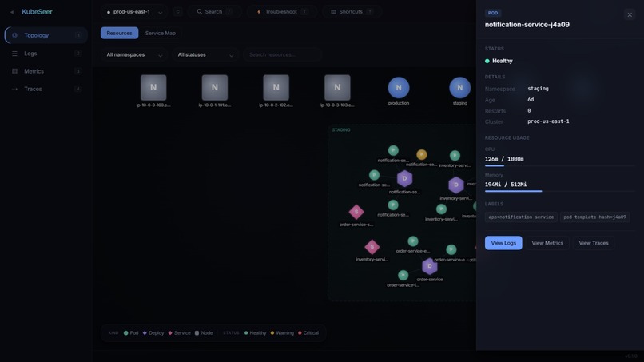Viewport: 644px width, 362px height.
Task: Open the Shortcuts keyboard panel
Action: pos(352,12)
